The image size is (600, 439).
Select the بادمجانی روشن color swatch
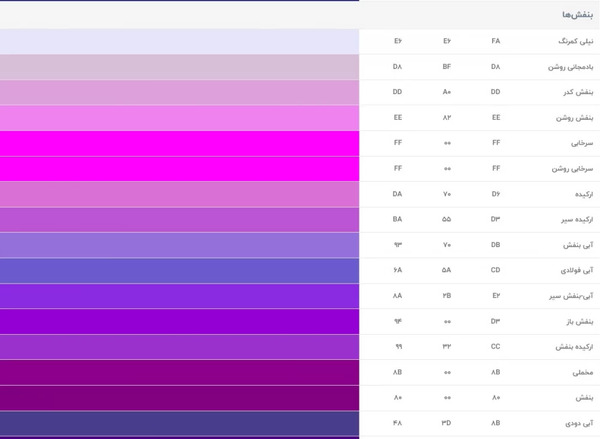pos(179,67)
